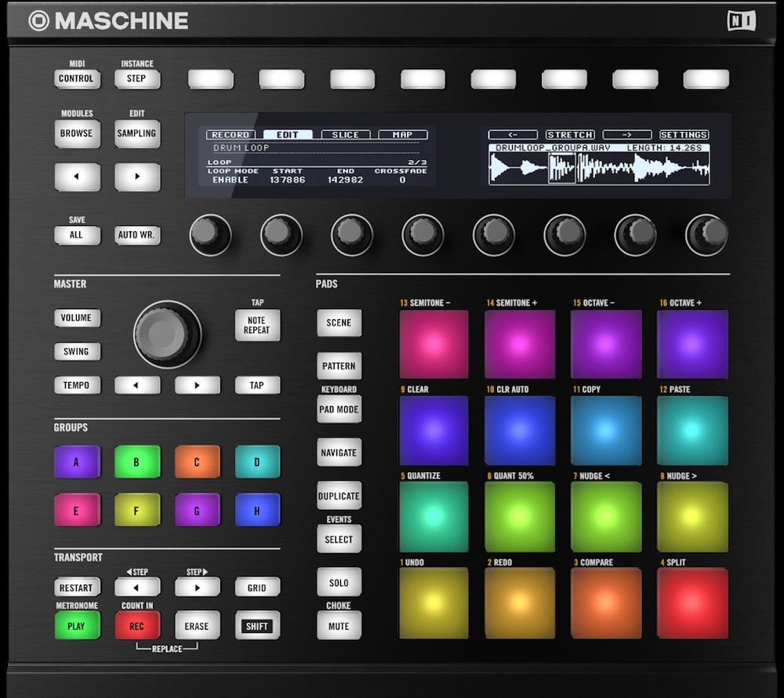Step forward using the transport STEP right arrow
This screenshot has width=784, height=698.
197,587
